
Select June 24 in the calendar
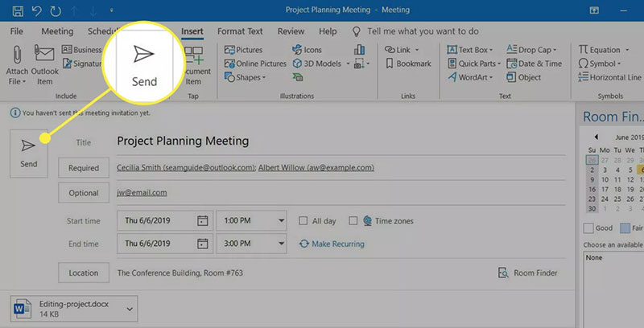605,199
